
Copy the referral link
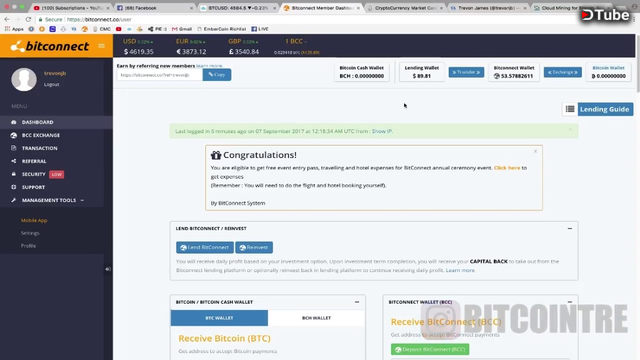click(217, 75)
